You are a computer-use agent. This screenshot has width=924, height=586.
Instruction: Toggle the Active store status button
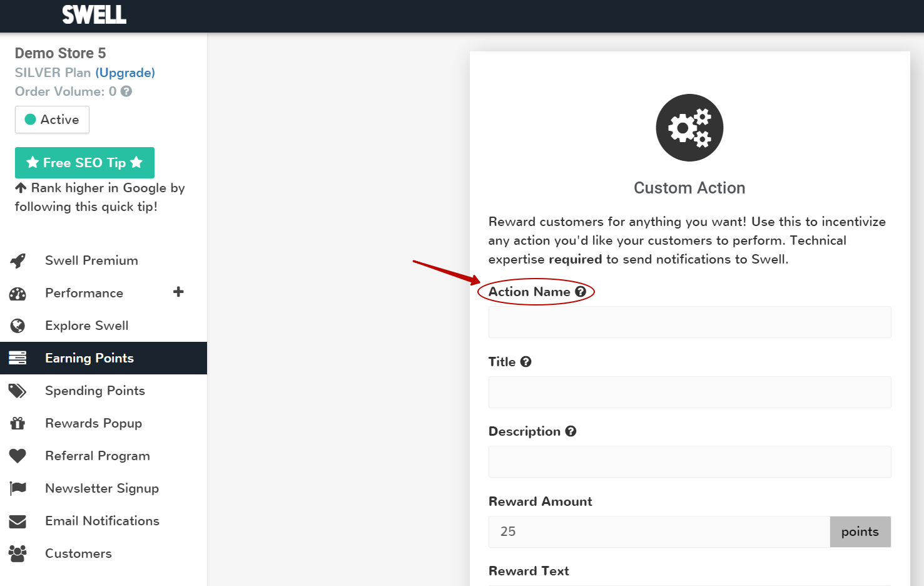click(52, 120)
